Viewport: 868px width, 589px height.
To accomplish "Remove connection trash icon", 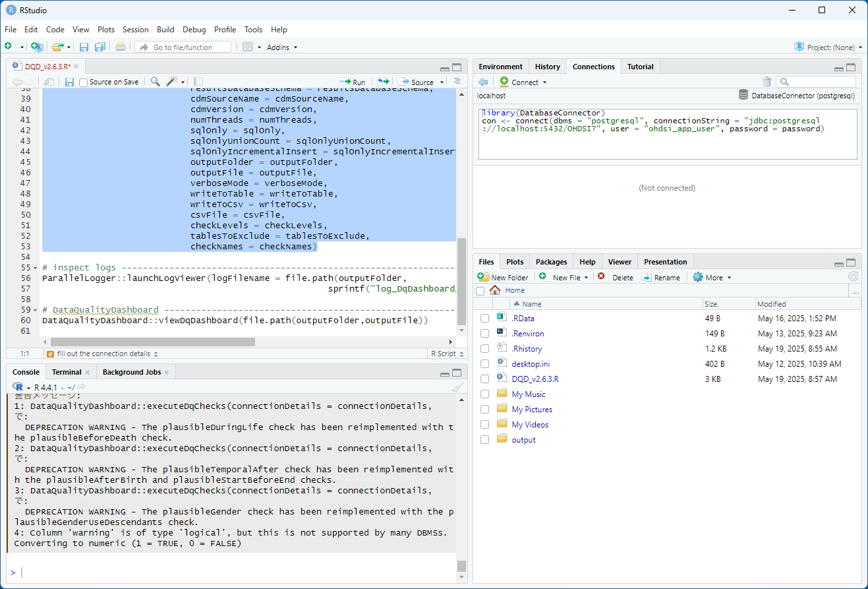I will point(767,82).
